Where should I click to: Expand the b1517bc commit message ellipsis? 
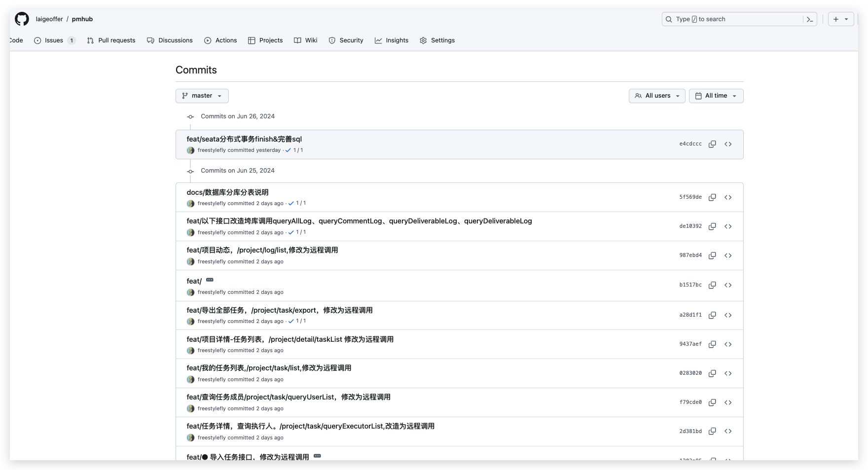(x=210, y=280)
